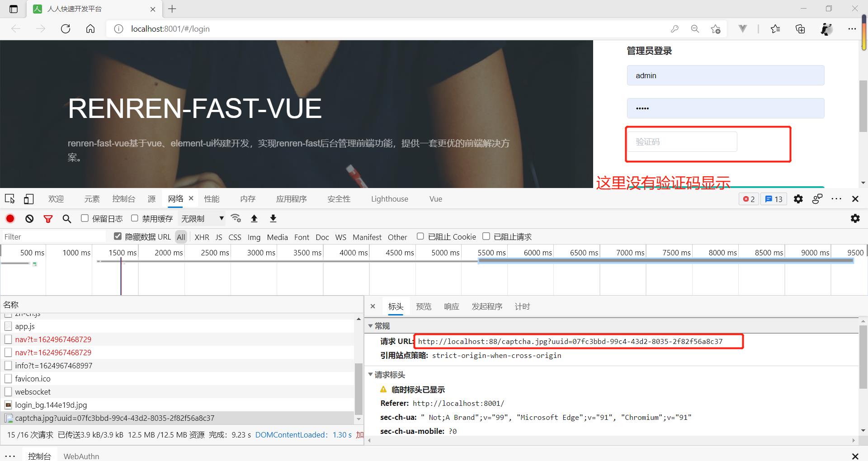Uncheck the 隐藏数据 URL checkbox
Image resolution: width=868 pixels, height=461 pixels.
118,236
